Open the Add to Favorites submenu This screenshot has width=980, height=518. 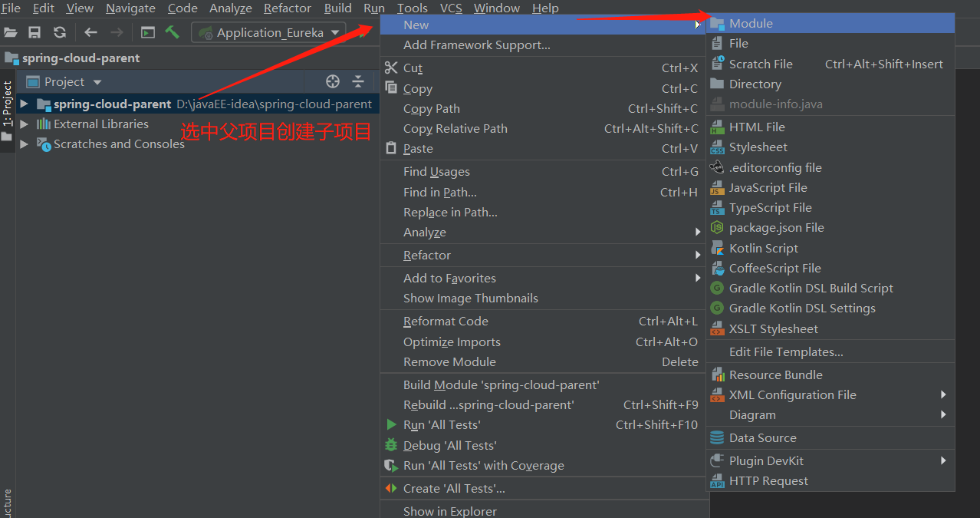point(543,279)
